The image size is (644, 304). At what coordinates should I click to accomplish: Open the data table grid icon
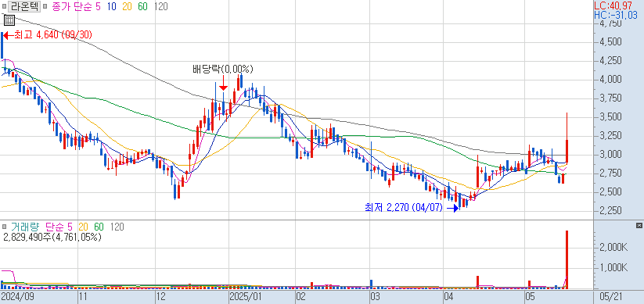[x=9, y=20]
